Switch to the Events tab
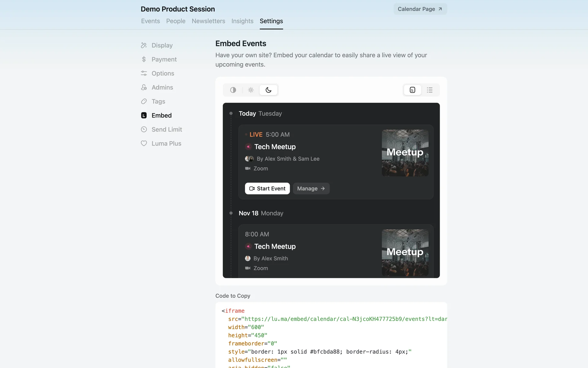 tap(150, 21)
